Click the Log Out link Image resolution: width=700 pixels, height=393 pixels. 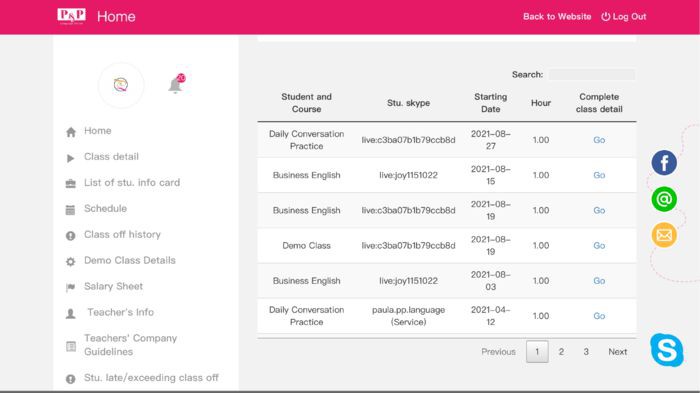coord(629,17)
